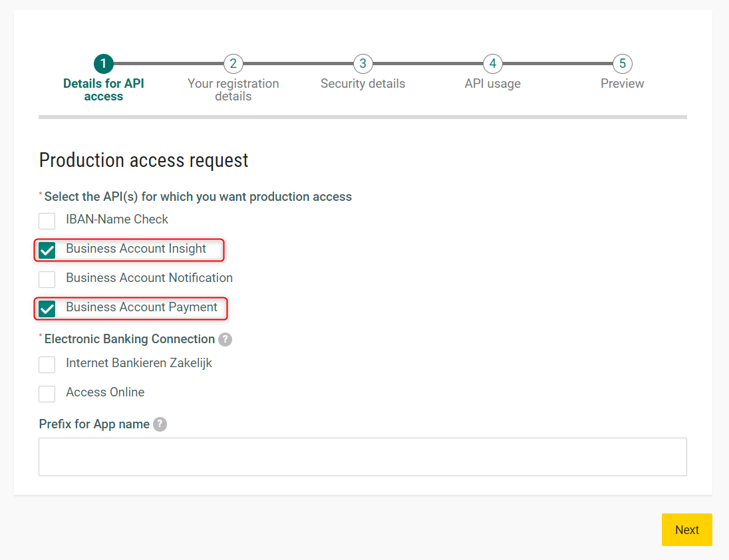Click the Next button
Screen dimensions: 729x560
(686, 529)
